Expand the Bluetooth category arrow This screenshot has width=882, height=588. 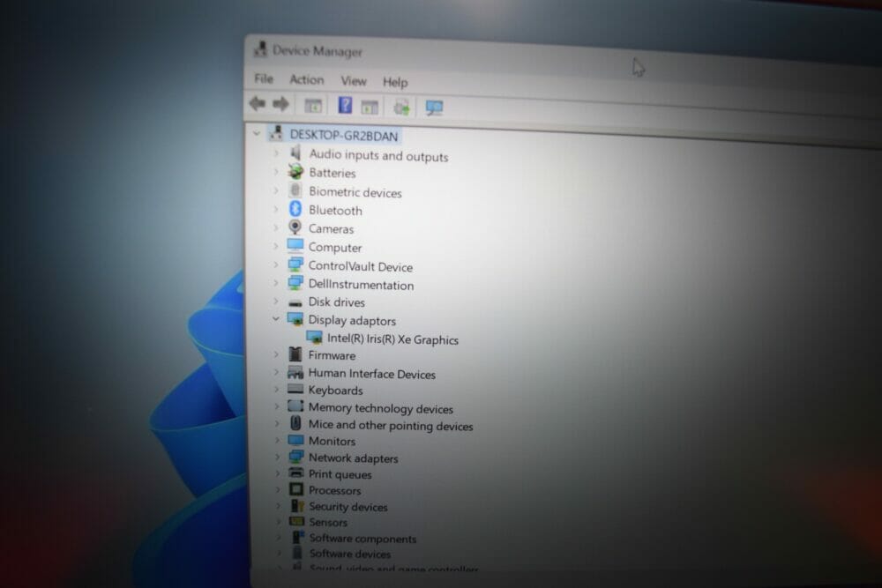point(275,209)
